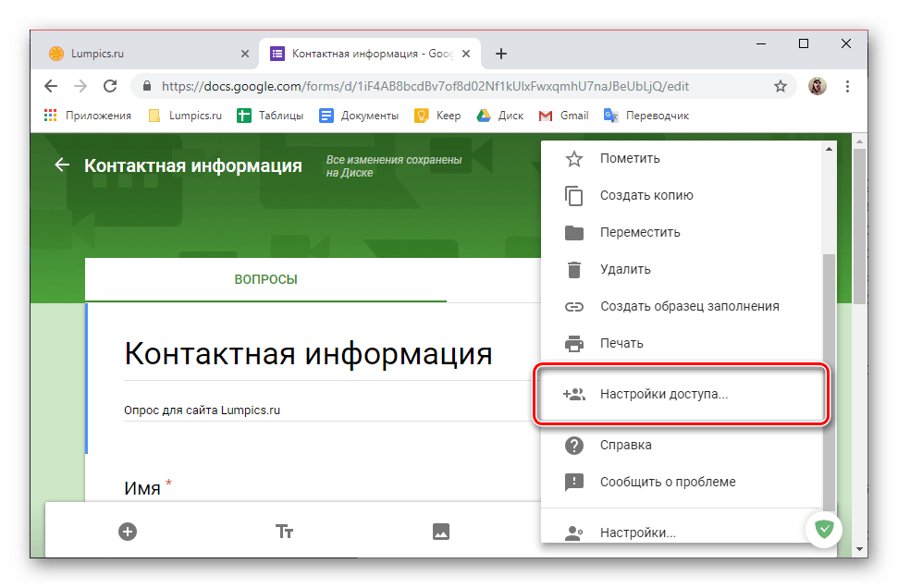This screenshot has width=898, height=588.
Task: Open the Переводчик bookmark
Action: tap(646, 116)
